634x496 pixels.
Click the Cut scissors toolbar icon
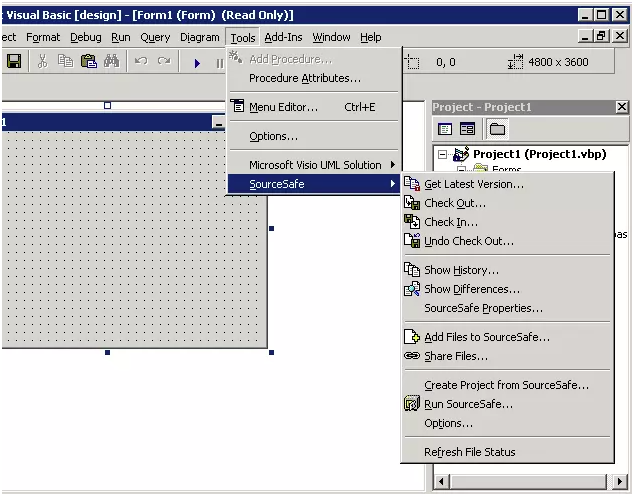coord(42,61)
